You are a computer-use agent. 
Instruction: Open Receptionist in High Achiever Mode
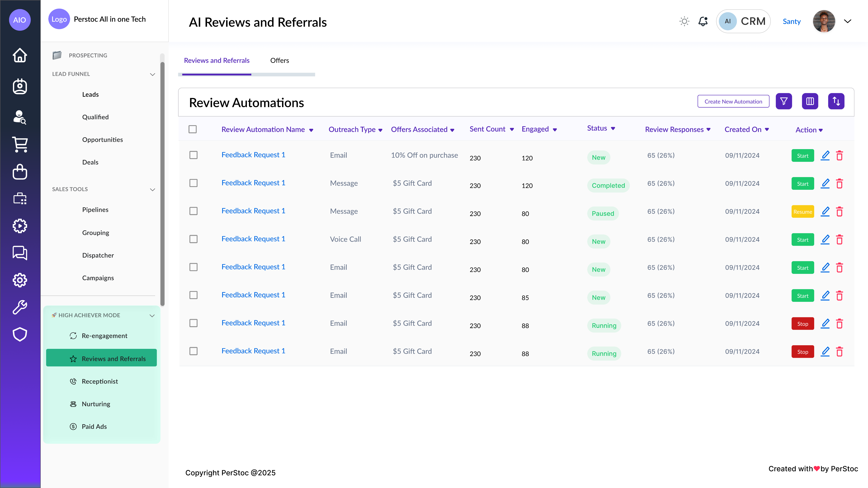coord(100,381)
